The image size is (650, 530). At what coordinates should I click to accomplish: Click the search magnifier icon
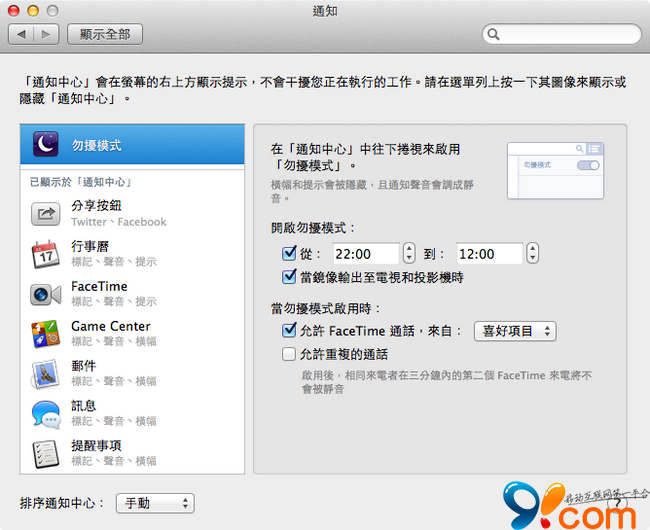493,34
